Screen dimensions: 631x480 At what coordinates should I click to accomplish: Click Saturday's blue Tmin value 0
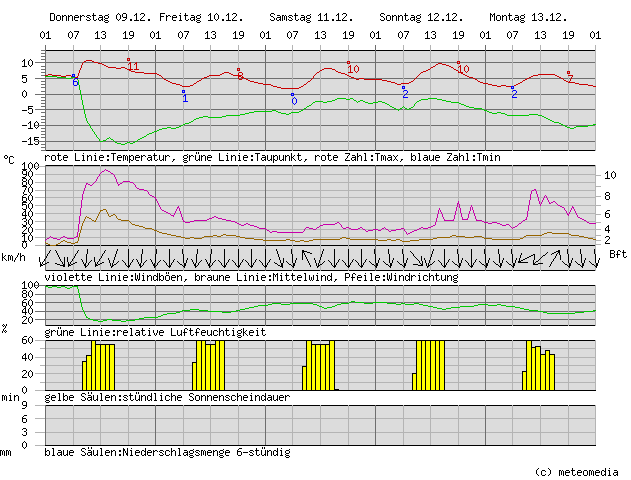(x=294, y=101)
